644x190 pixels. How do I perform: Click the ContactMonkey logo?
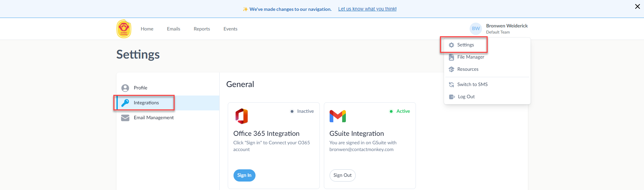tap(124, 29)
